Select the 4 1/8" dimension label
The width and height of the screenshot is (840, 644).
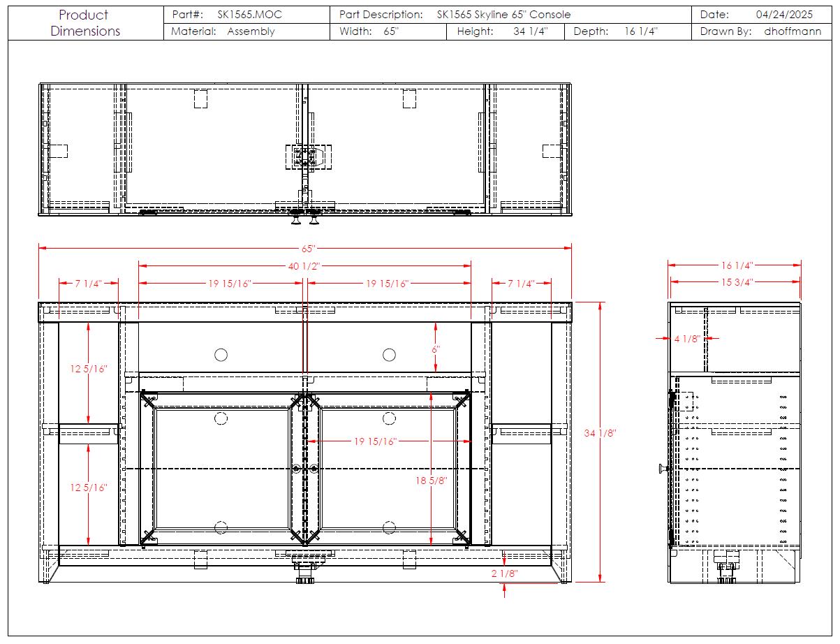[687, 339]
